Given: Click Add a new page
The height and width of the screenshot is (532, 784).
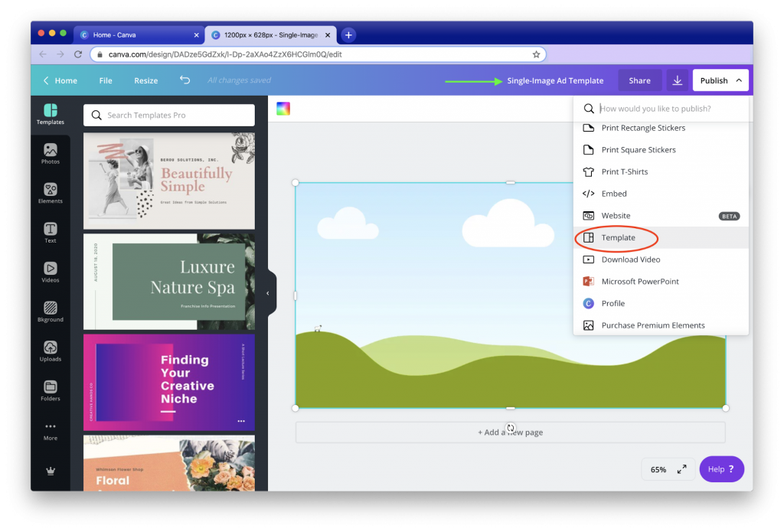Looking at the screenshot, I should coord(510,432).
